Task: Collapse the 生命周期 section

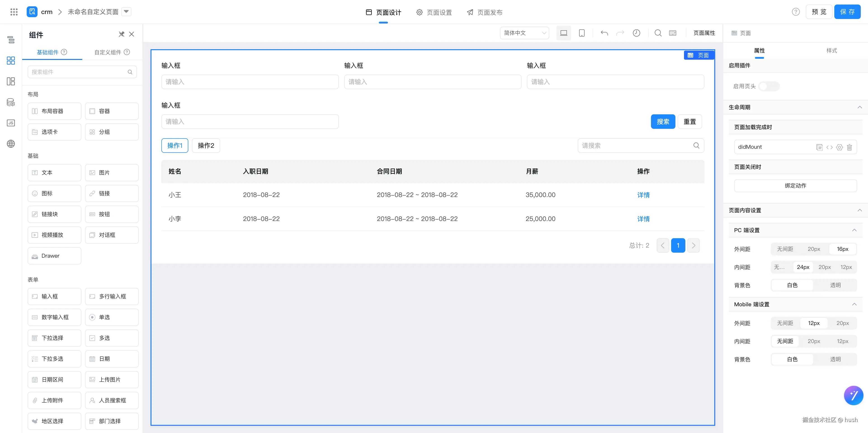Action: 860,107
